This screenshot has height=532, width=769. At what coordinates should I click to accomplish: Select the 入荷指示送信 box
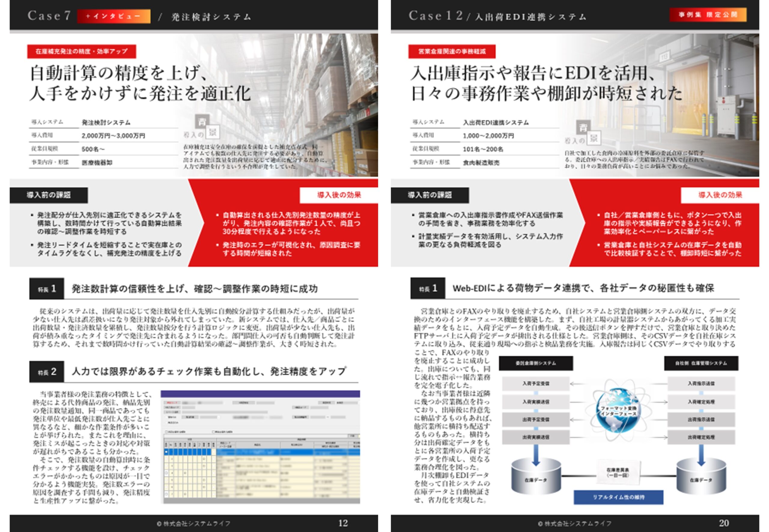pos(701,384)
